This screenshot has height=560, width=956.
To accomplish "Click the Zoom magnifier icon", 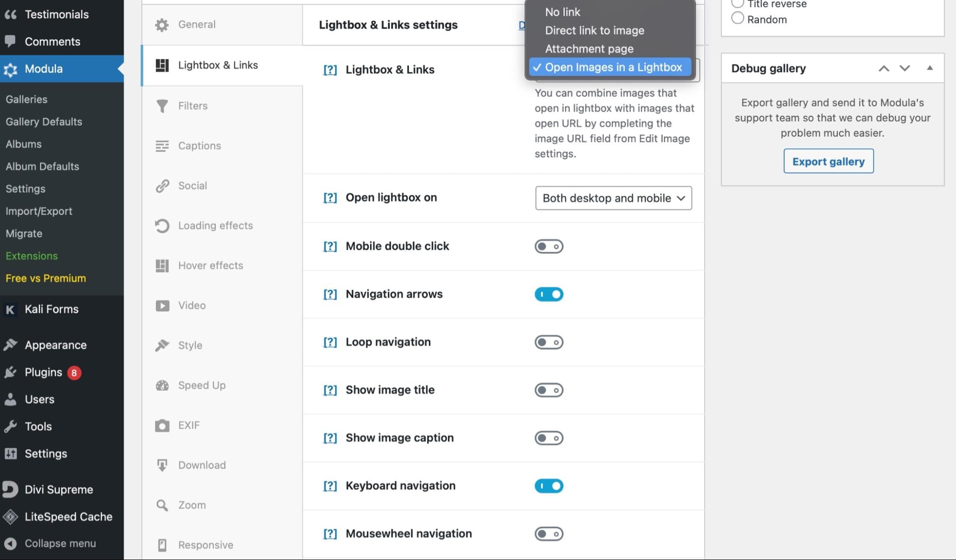I will point(162,505).
